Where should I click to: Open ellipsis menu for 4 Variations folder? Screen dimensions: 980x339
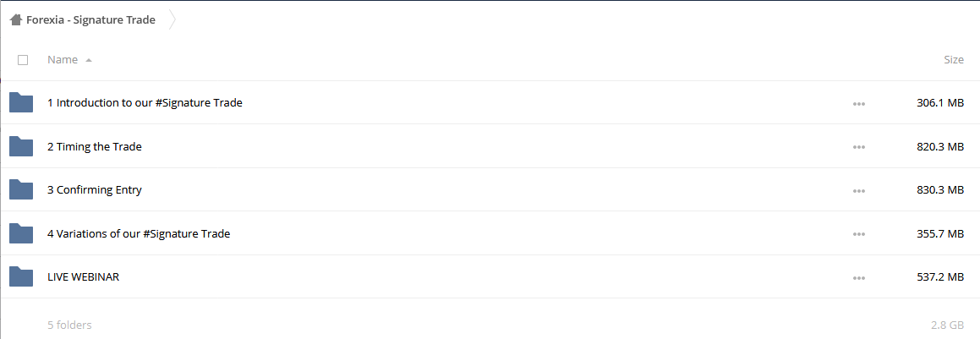pos(859,235)
